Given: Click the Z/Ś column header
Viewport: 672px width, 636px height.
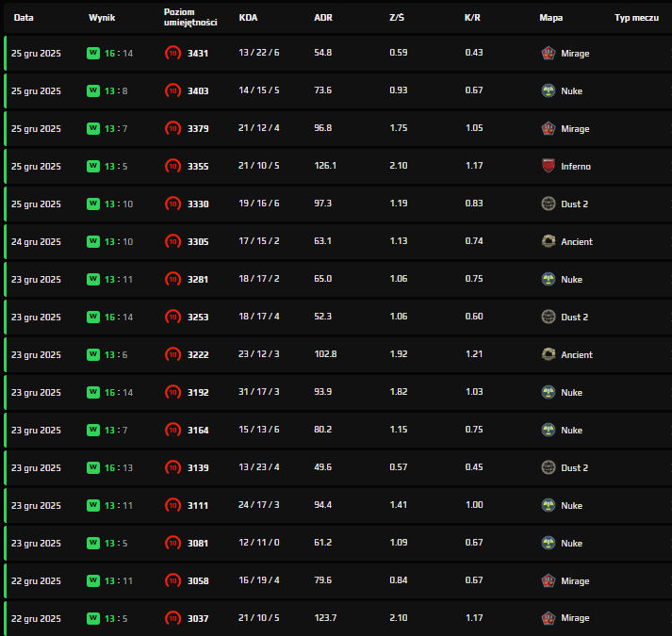Looking at the screenshot, I should pyautogui.click(x=397, y=18).
